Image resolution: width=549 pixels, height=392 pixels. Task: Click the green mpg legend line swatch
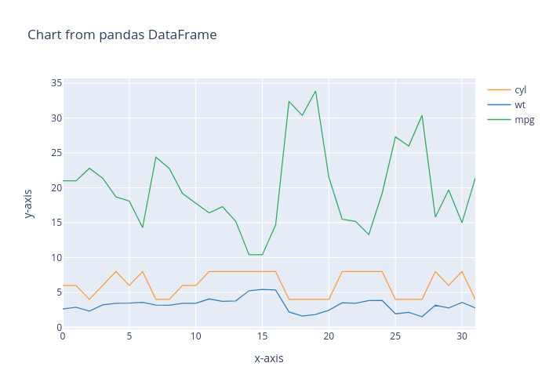point(498,119)
